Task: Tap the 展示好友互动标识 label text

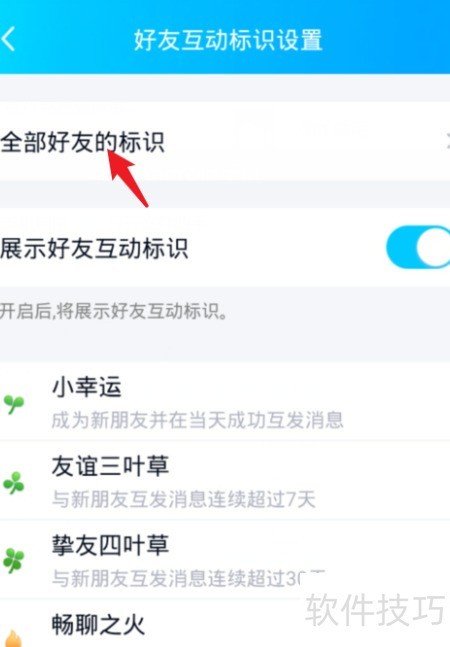Action: pyautogui.click(x=94, y=248)
